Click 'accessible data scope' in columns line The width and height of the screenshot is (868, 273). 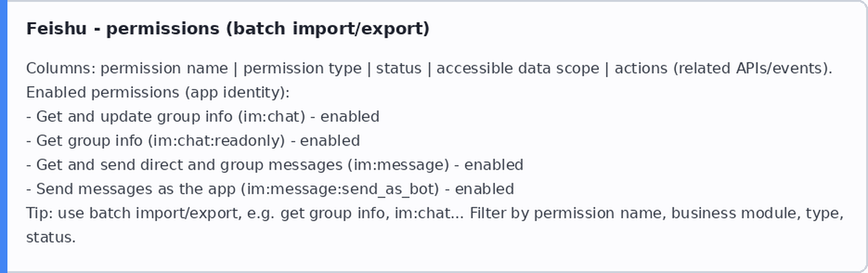click(x=518, y=69)
